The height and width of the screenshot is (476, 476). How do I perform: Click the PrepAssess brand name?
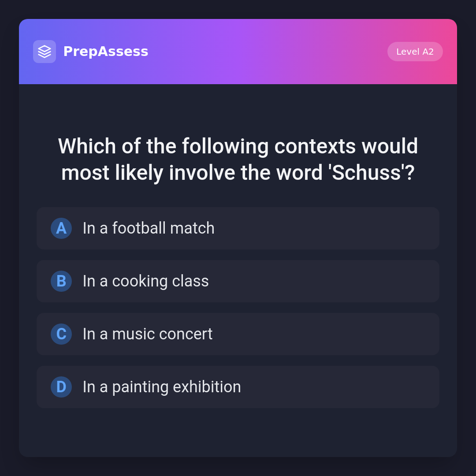click(106, 52)
